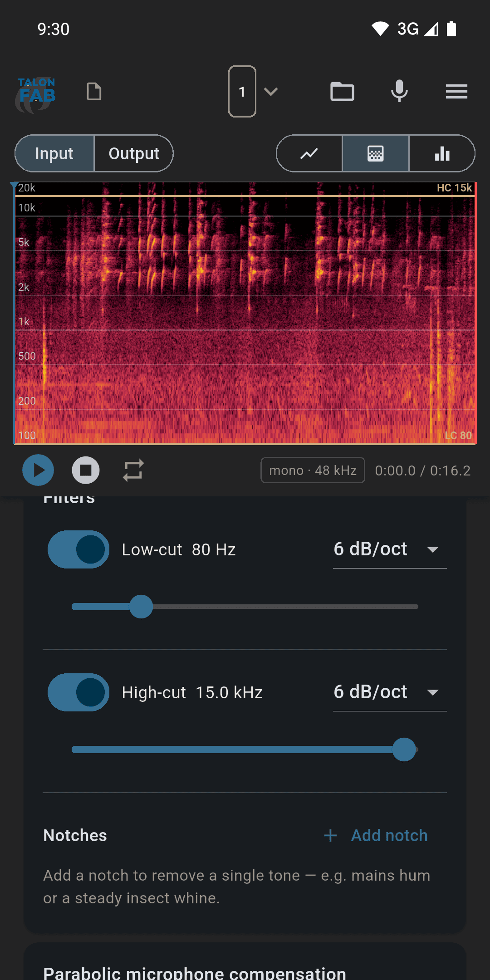The image size is (490, 980).
Task: Toggle loop playback
Action: point(133,470)
